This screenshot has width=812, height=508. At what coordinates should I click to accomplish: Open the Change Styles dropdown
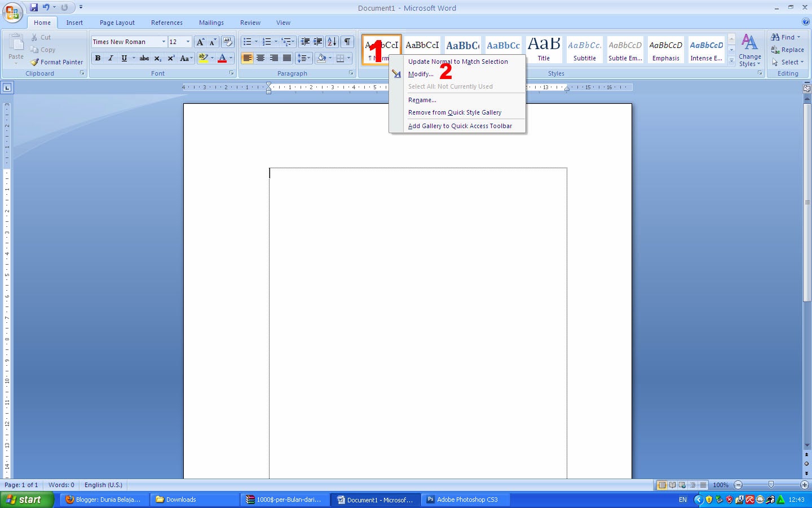[x=750, y=51]
